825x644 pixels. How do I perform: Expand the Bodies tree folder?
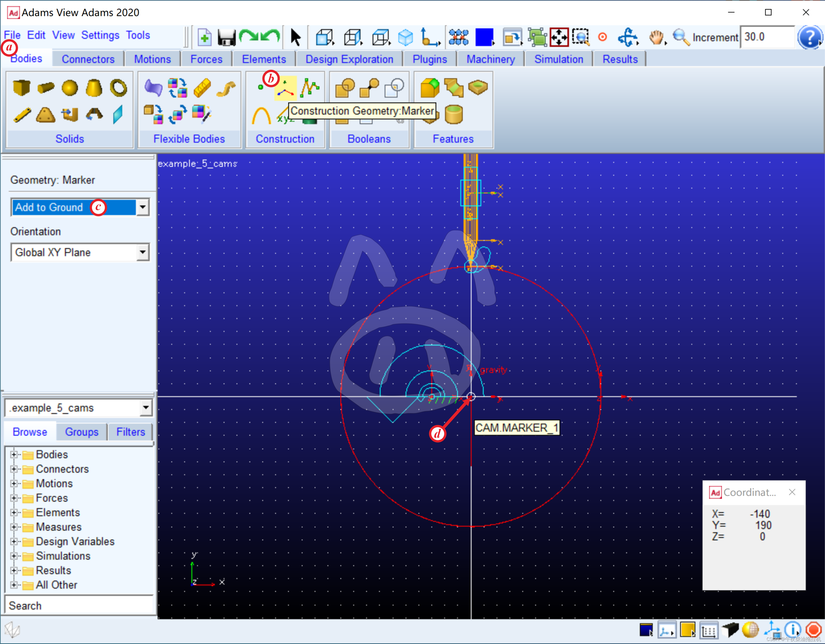click(14, 454)
